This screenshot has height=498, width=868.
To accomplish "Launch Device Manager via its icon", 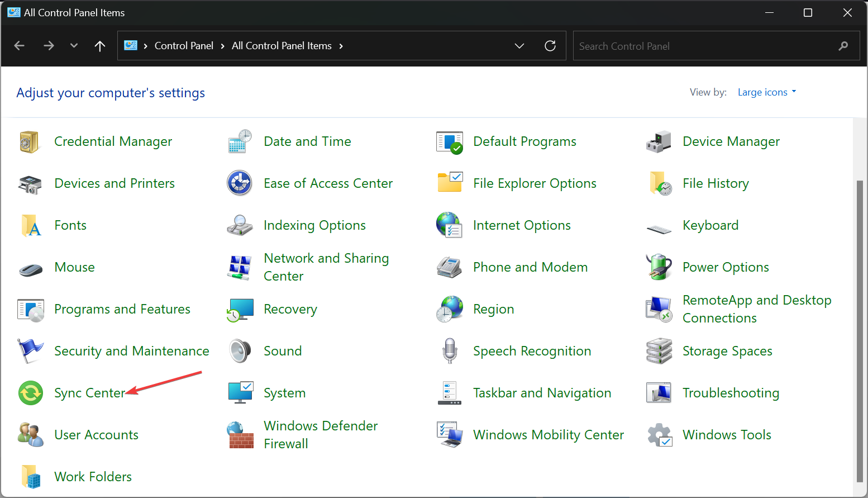I will pyautogui.click(x=659, y=141).
